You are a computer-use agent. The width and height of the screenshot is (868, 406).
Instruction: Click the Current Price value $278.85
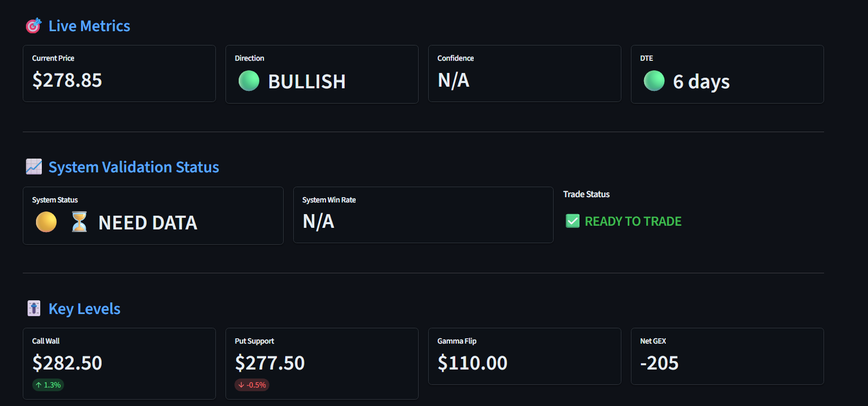(67, 80)
